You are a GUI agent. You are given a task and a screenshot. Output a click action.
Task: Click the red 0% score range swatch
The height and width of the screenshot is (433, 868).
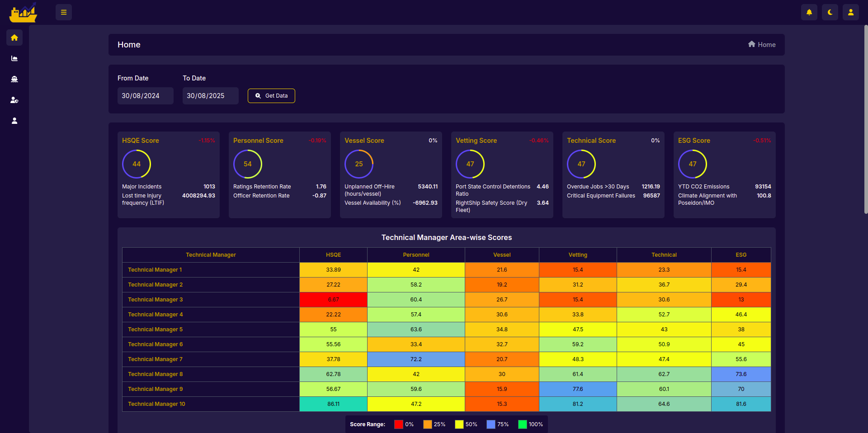(x=399, y=424)
